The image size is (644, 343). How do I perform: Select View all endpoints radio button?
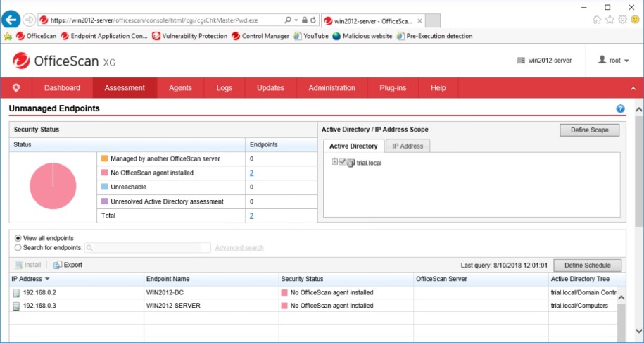click(x=18, y=238)
